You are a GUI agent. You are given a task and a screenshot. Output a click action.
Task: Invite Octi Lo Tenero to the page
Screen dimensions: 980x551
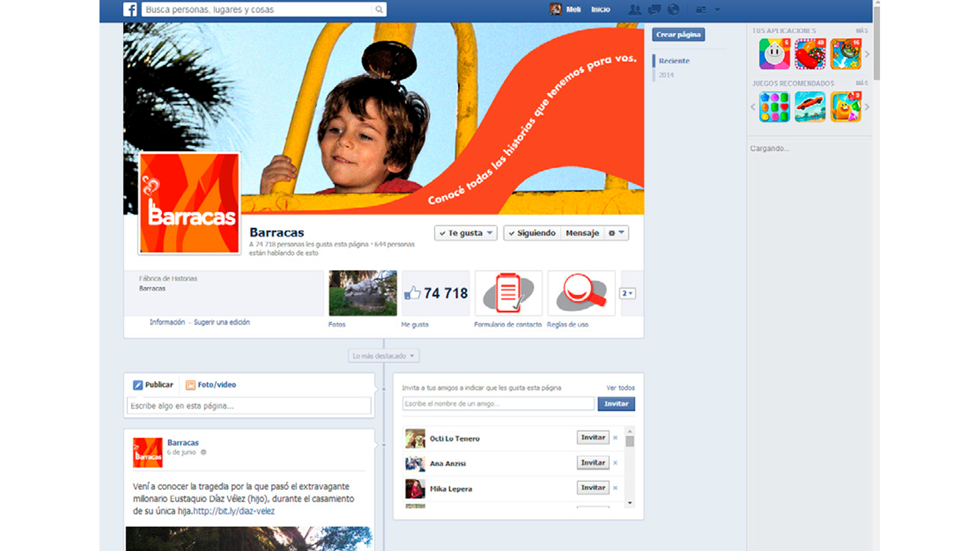click(593, 437)
